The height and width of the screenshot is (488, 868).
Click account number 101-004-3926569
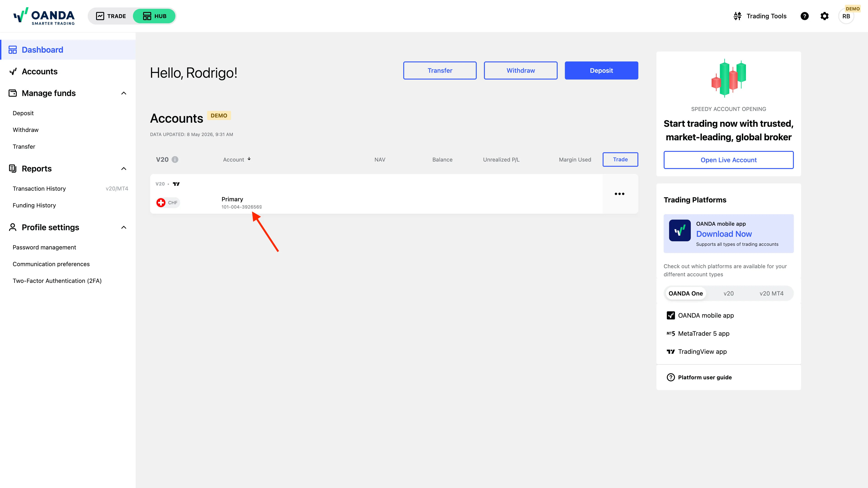(241, 207)
